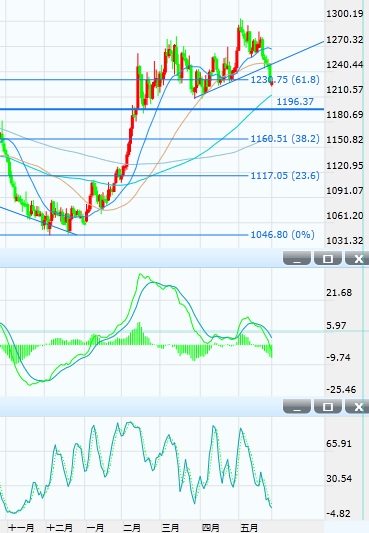Click the 1150.82 price axis value

click(345, 140)
